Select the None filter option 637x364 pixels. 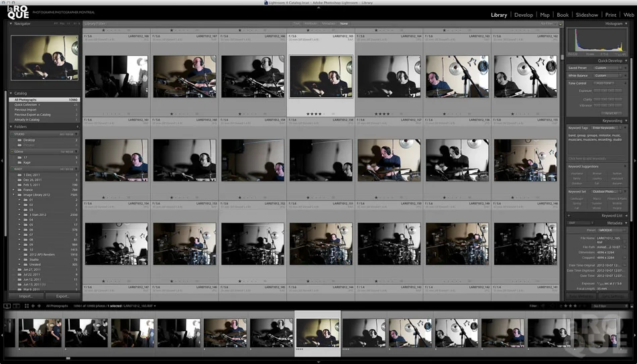[x=344, y=23]
